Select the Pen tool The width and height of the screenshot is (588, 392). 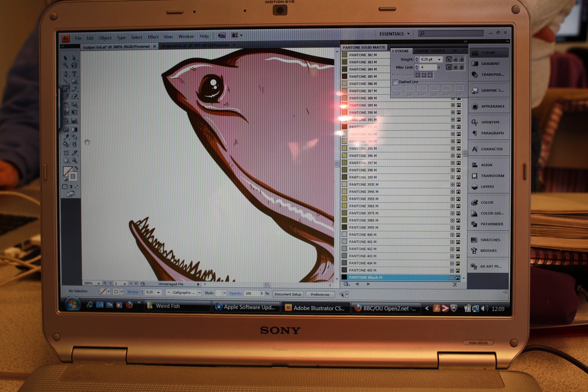coord(66,74)
